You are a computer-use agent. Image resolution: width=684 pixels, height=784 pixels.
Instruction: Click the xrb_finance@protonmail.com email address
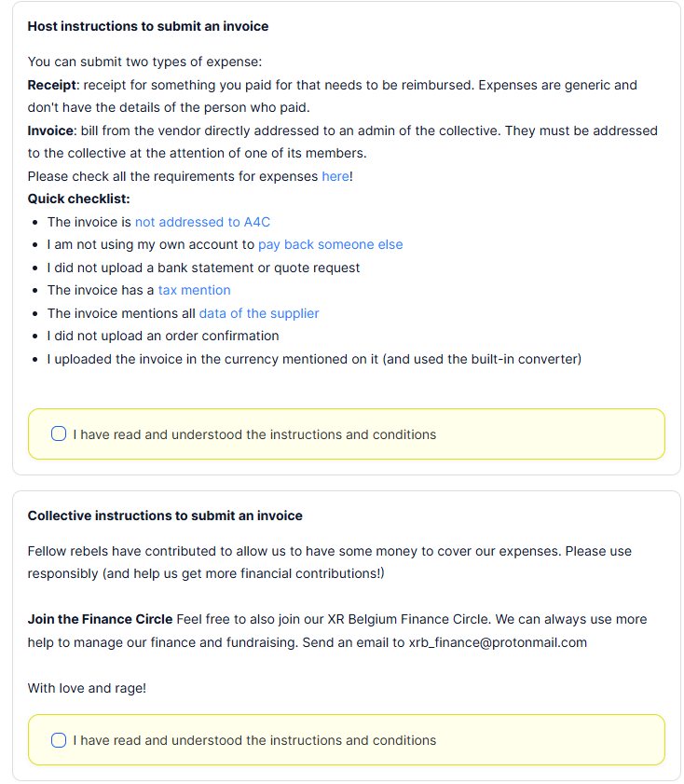point(498,642)
